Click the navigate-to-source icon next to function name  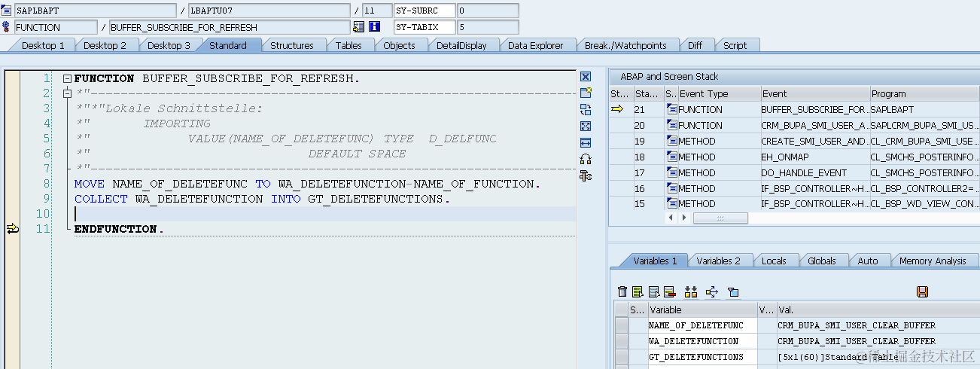358,26
